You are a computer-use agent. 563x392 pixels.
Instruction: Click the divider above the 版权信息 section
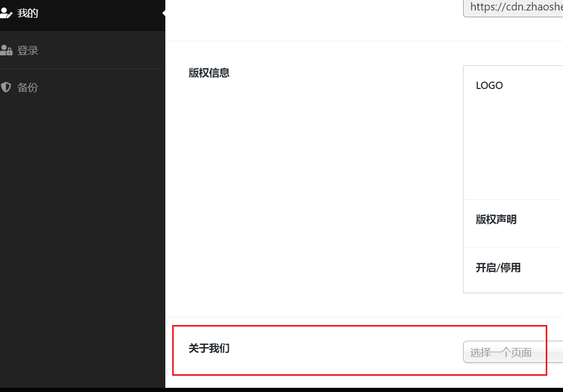point(364,41)
